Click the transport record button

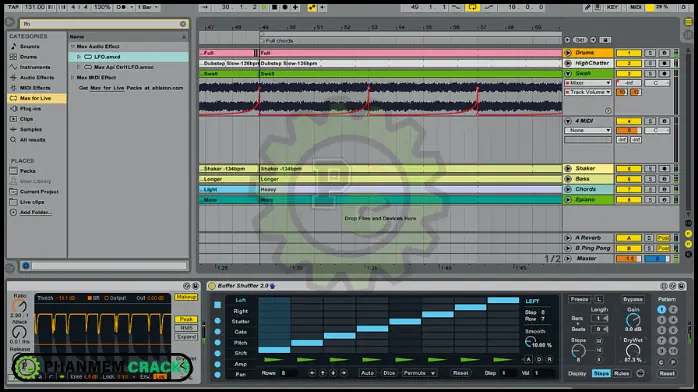tap(285, 7)
